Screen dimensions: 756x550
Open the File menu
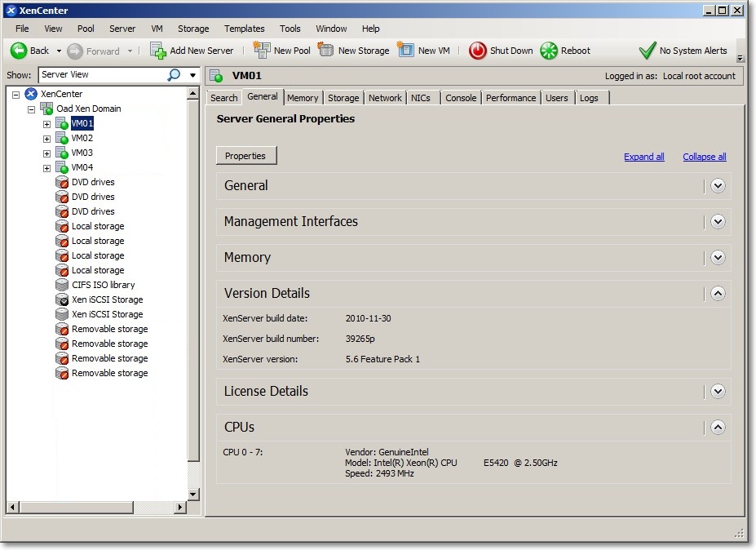pyautogui.click(x=22, y=29)
